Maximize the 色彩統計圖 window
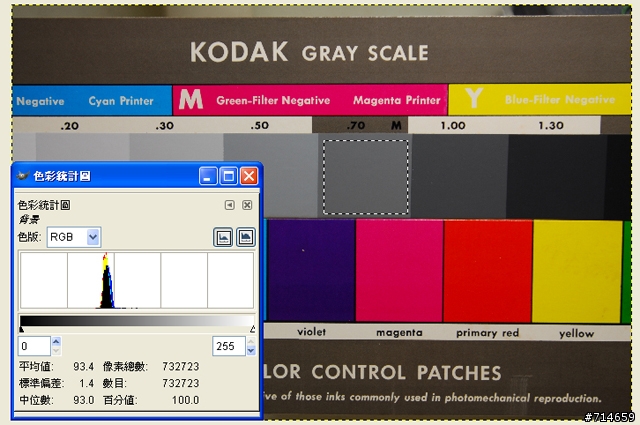This screenshot has width=640, height=425. click(229, 176)
